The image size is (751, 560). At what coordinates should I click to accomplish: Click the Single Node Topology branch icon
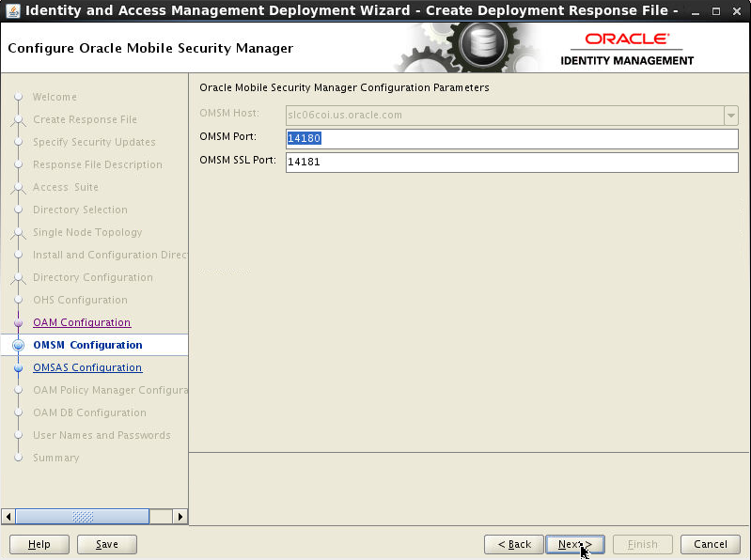pos(18,233)
